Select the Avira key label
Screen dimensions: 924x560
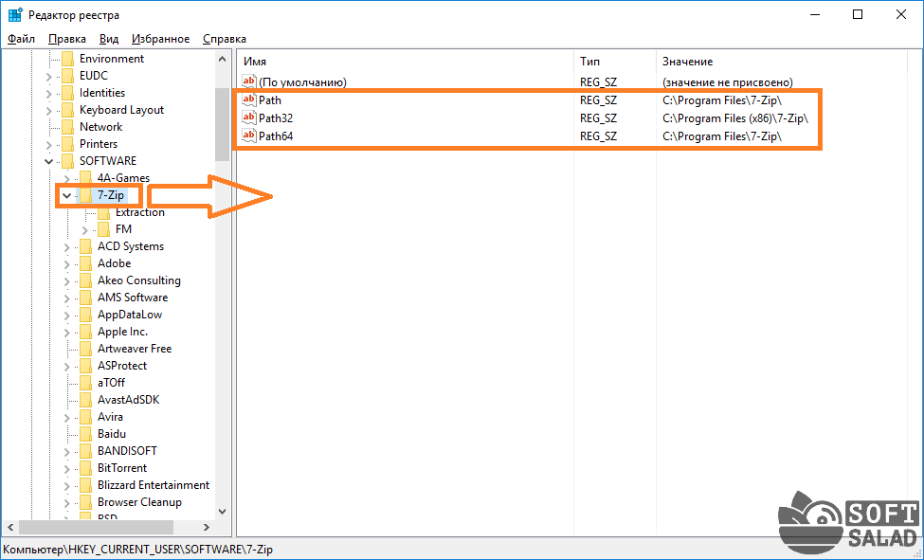pyautogui.click(x=110, y=417)
